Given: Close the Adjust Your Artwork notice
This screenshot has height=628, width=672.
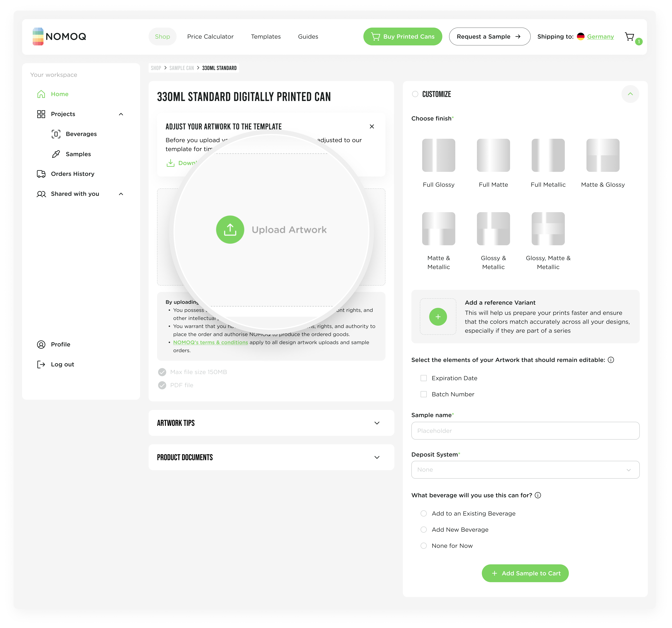Looking at the screenshot, I should [x=372, y=126].
